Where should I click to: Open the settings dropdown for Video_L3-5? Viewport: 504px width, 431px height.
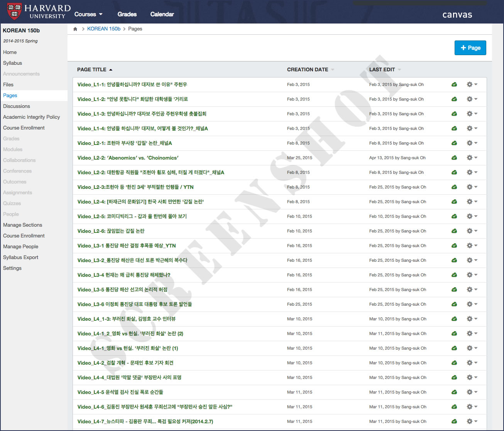(x=472, y=290)
